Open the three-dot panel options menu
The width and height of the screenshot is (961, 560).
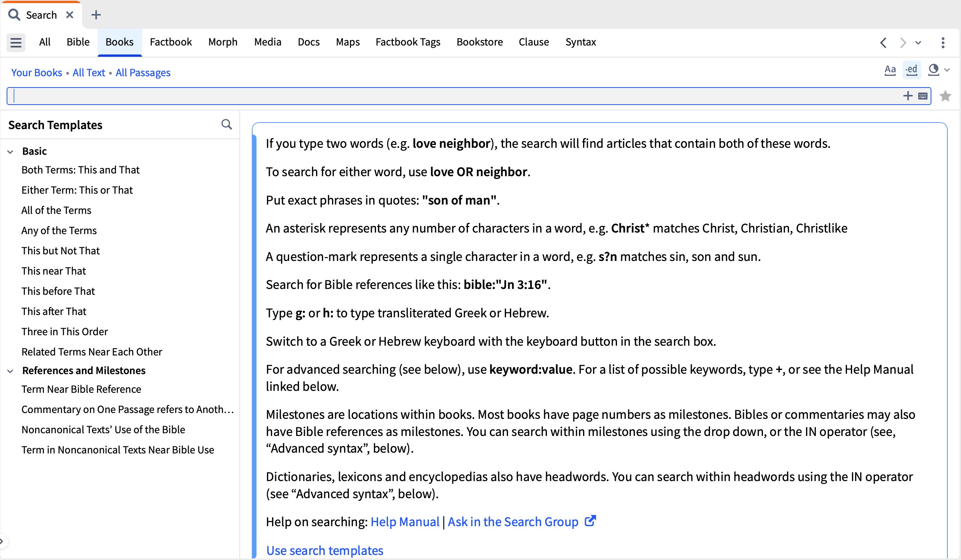943,42
